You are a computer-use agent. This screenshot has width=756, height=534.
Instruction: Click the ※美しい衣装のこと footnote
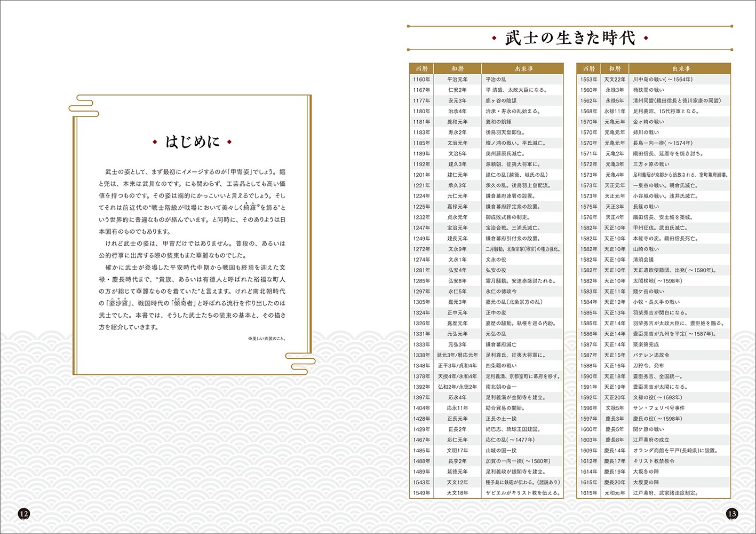click(267, 339)
